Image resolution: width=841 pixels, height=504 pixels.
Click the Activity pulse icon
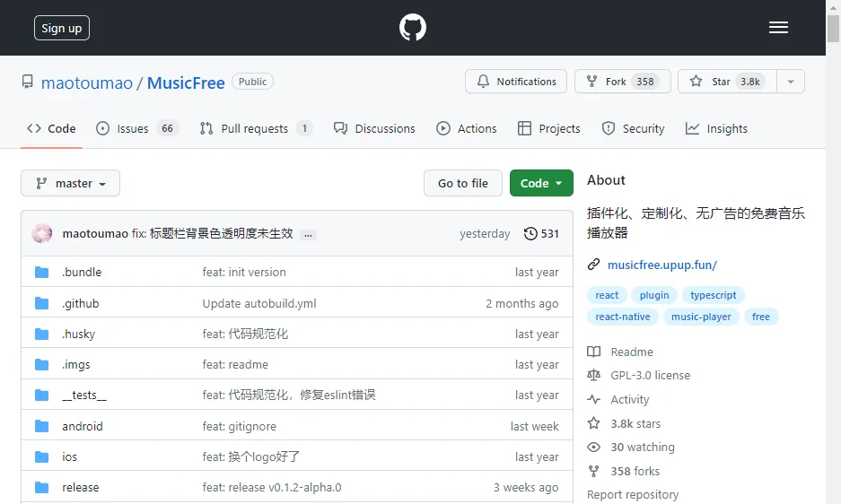[x=594, y=399]
